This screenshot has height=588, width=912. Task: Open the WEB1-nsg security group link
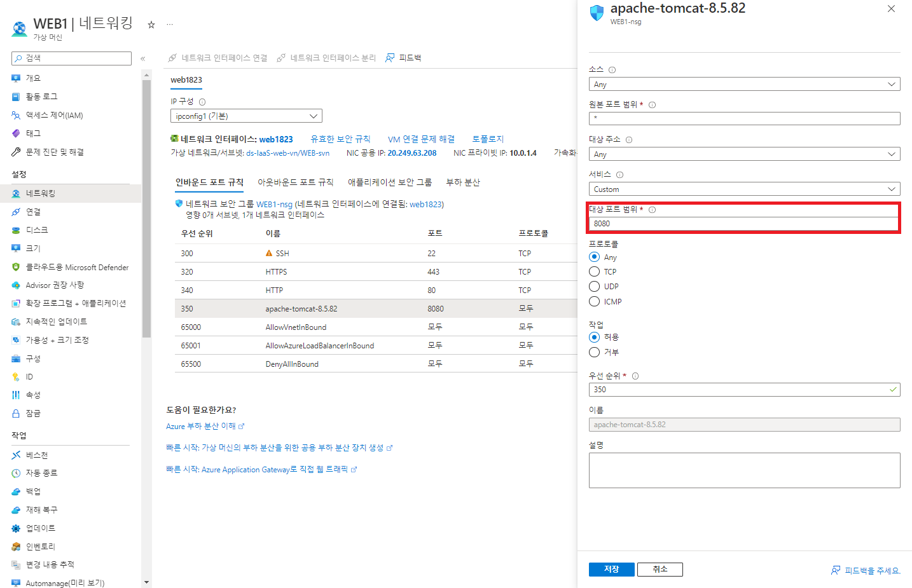click(274, 204)
